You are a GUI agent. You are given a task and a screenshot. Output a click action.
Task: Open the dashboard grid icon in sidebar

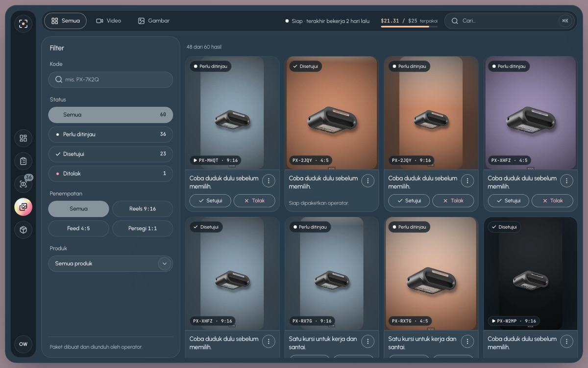23,138
